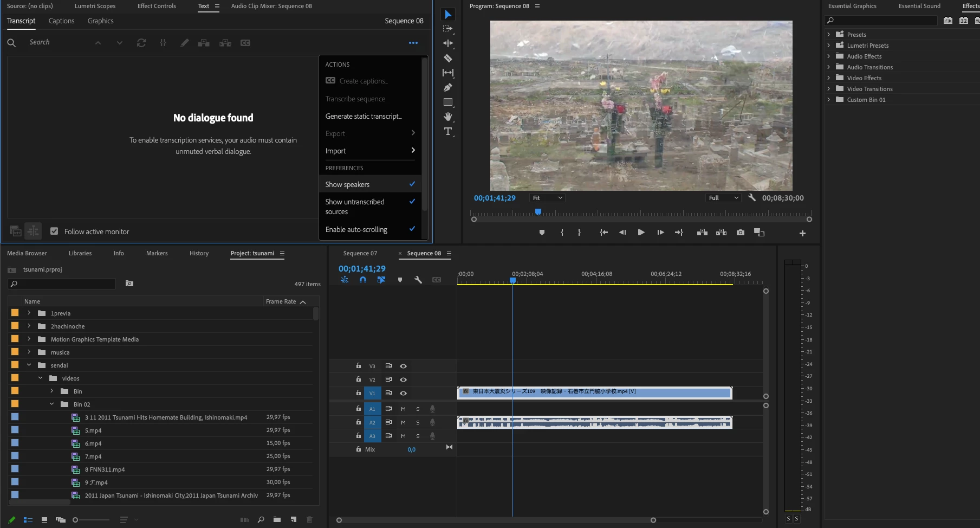Select the Hand tool
The image size is (980, 528).
click(448, 117)
